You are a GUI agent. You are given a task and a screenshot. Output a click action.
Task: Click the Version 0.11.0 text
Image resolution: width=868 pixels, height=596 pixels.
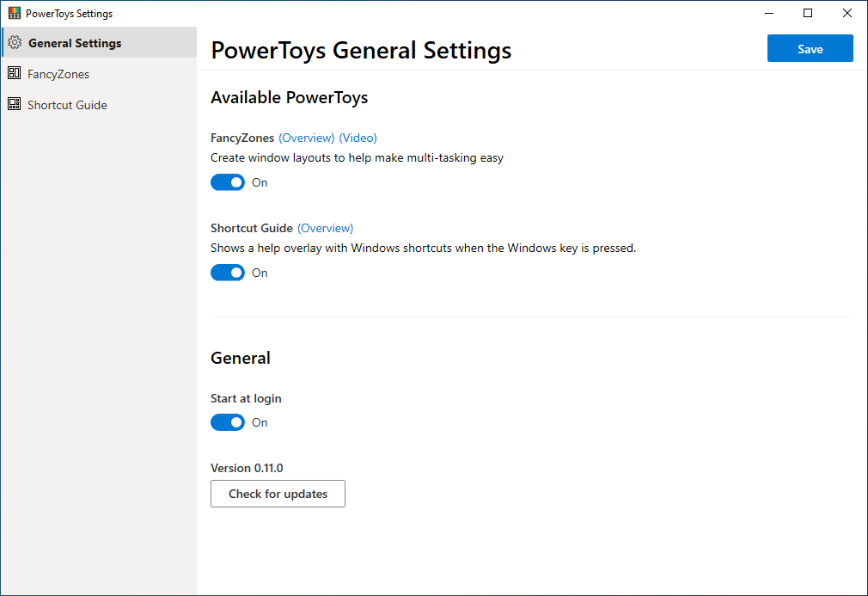click(x=247, y=468)
